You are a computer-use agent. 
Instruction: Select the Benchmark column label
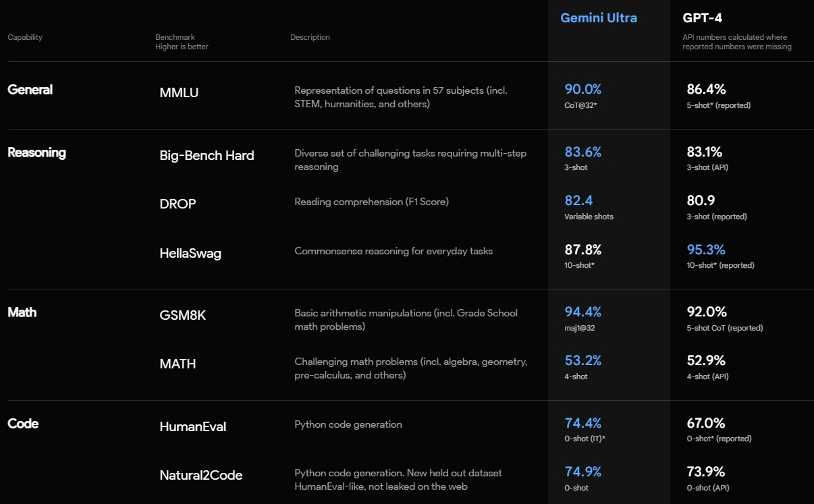pyautogui.click(x=175, y=37)
